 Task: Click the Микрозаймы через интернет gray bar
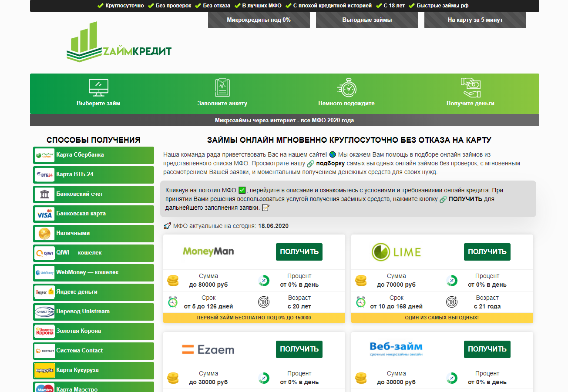tap(285, 121)
